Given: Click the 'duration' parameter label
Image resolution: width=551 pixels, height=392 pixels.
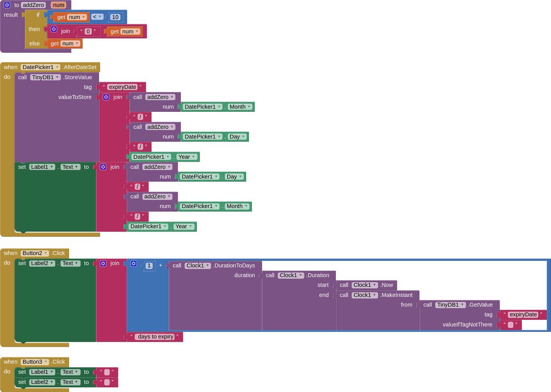Looking at the screenshot, I should (244, 275).
